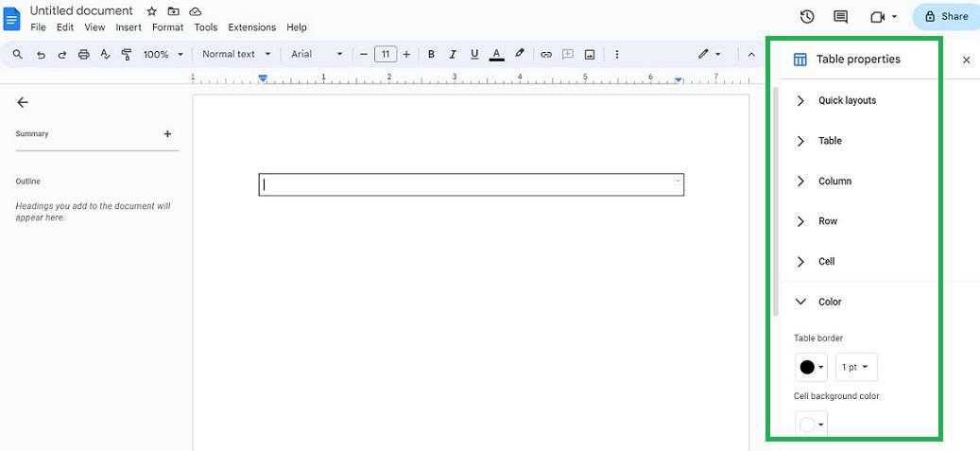The image size is (980, 451).
Task: Decrease font size with minus button
Action: [x=364, y=55]
